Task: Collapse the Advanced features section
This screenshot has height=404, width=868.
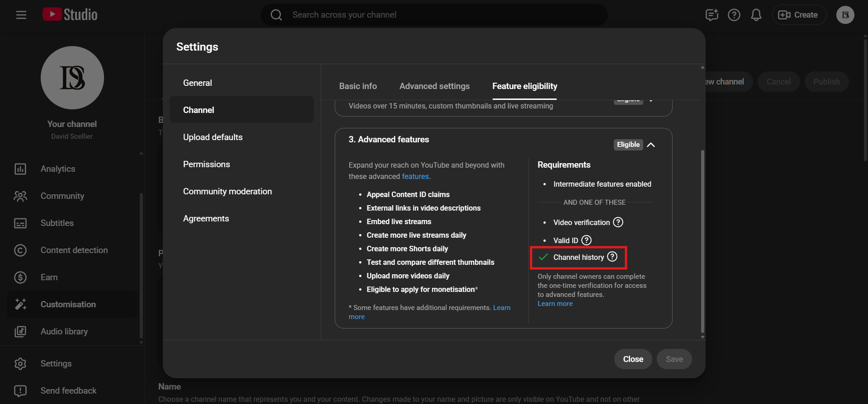Action: [x=651, y=145]
